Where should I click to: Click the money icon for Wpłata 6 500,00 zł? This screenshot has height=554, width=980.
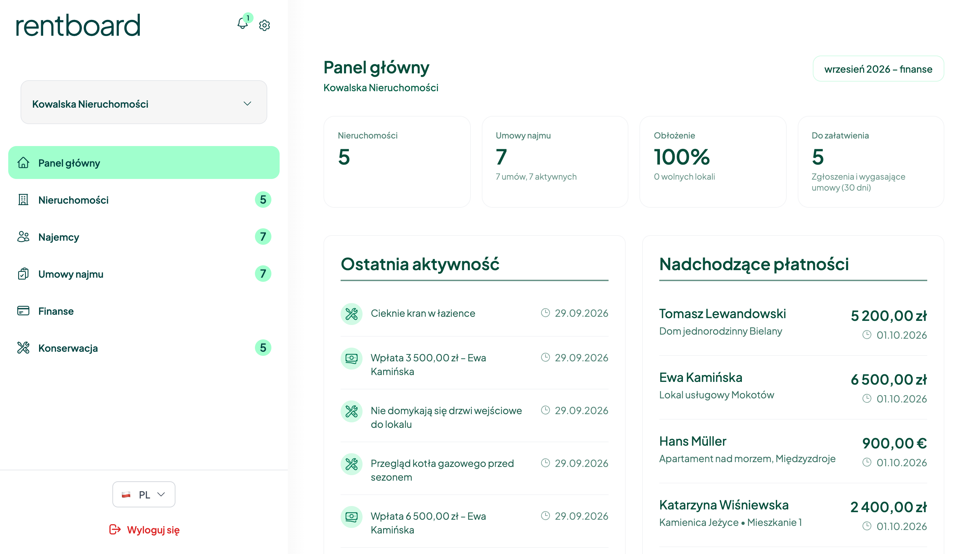click(352, 517)
